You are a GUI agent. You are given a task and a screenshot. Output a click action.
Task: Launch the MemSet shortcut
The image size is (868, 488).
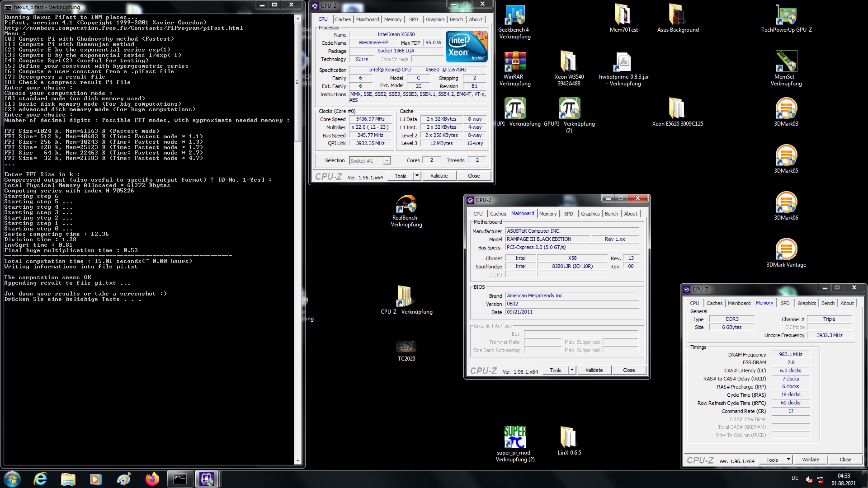(786, 69)
